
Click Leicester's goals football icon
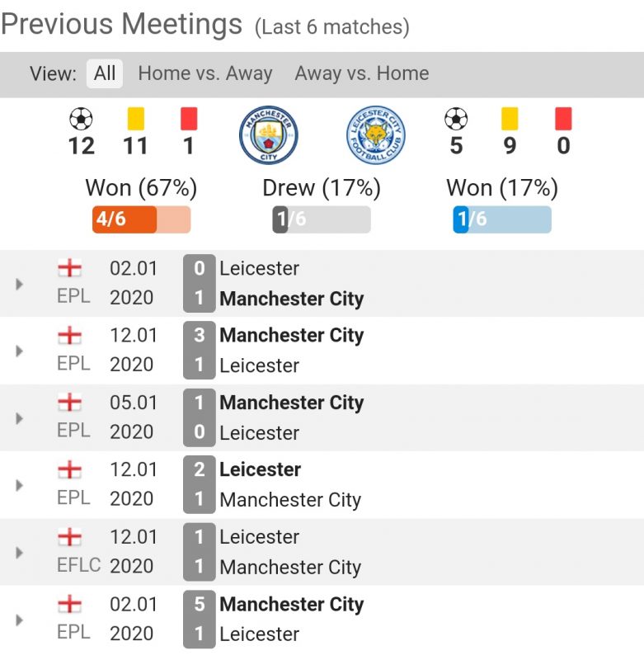pos(456,120)
